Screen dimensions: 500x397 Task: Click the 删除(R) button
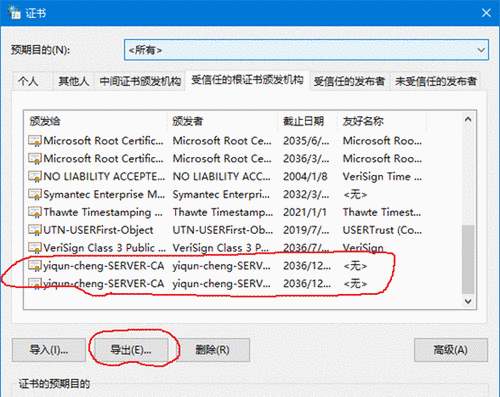[212, 350]
